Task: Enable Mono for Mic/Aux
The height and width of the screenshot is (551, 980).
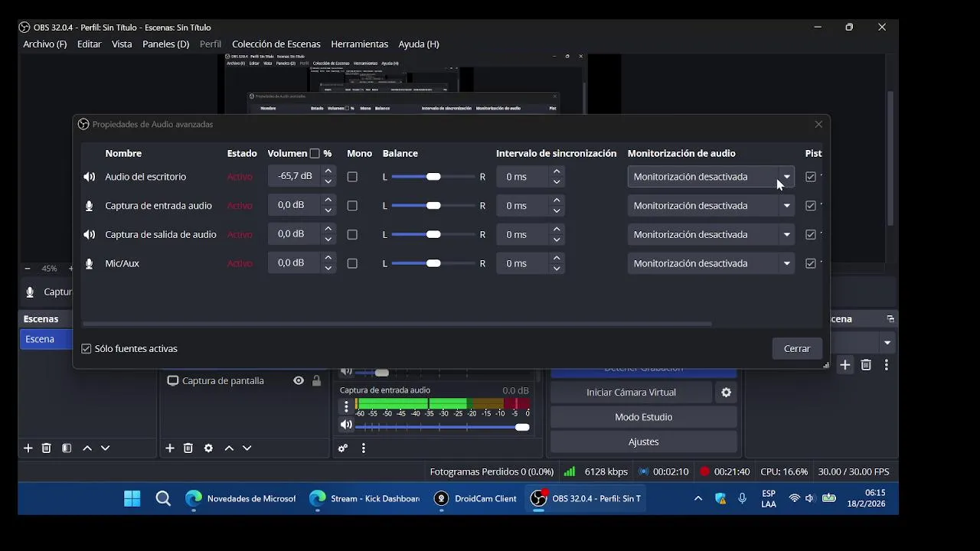Action: pyautogui.click(x=352, y=264)
